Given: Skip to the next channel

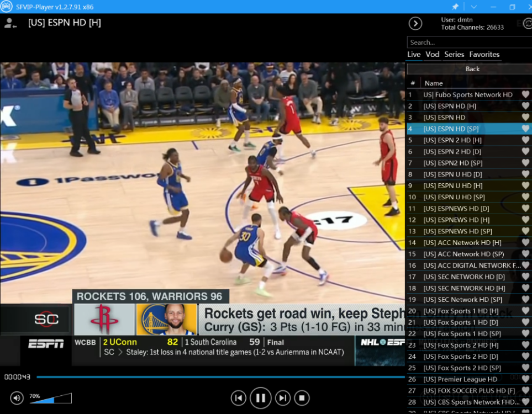Looking at the screenshot, I should point(283,398).
